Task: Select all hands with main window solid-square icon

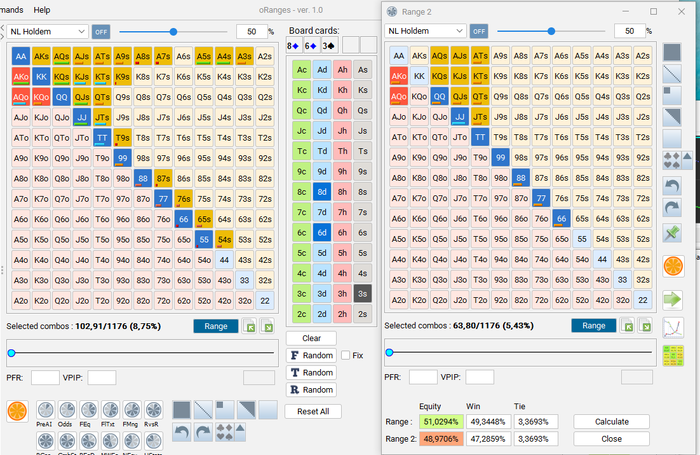Action: pyautogui.click(x=182, y=410)
